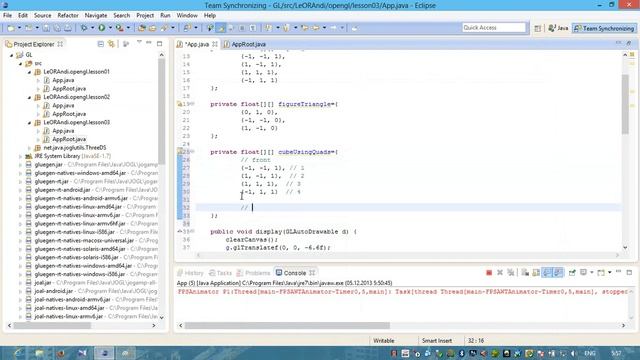Collapse the GL project node

tap(11, 55)
